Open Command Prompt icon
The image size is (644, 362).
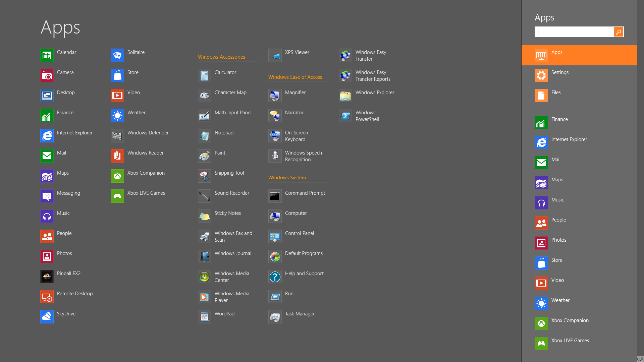(x=275, y=196)
